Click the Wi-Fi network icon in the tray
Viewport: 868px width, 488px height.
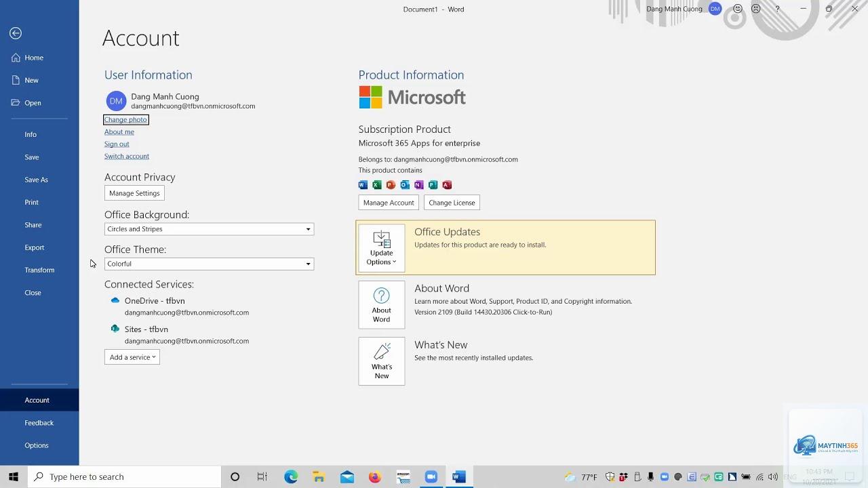[x=759, y=477]
